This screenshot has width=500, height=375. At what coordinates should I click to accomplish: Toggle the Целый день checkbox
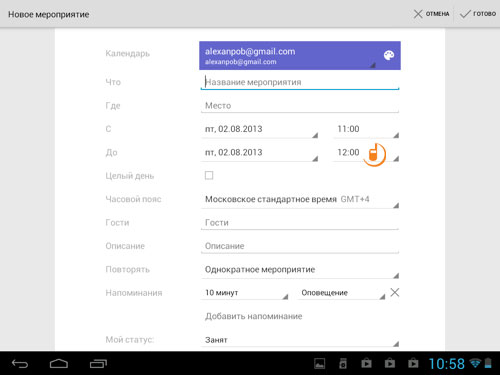[209, 175]
